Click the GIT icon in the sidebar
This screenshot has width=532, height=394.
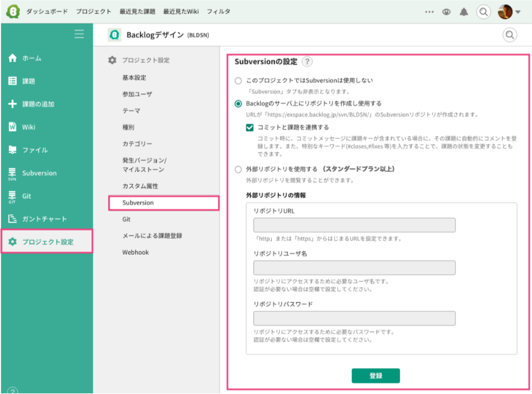coord(12,197)
